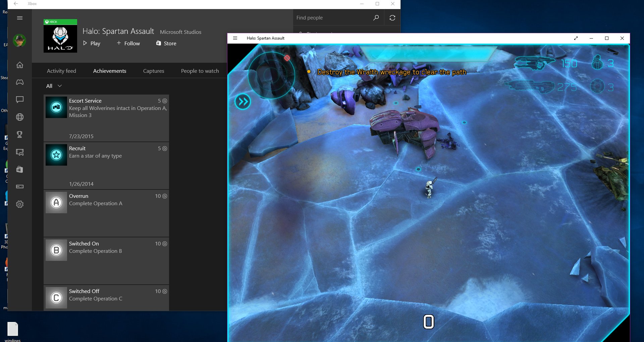Click the Spartan soldier character

click(430, 188)
